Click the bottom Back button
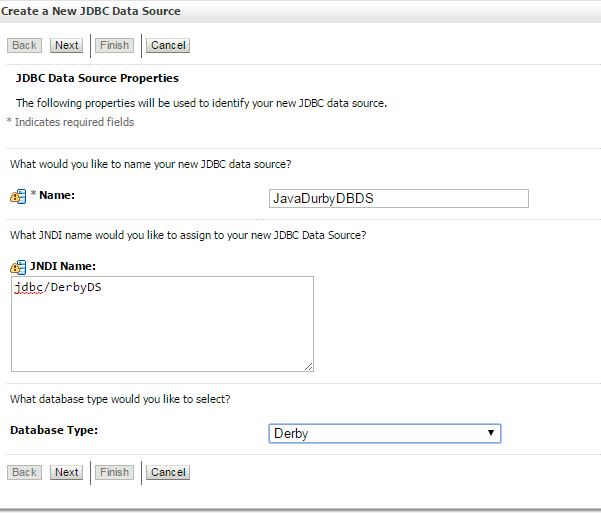Image resolution: width=601 pixels, height=513 pixels. coord(24,472)
